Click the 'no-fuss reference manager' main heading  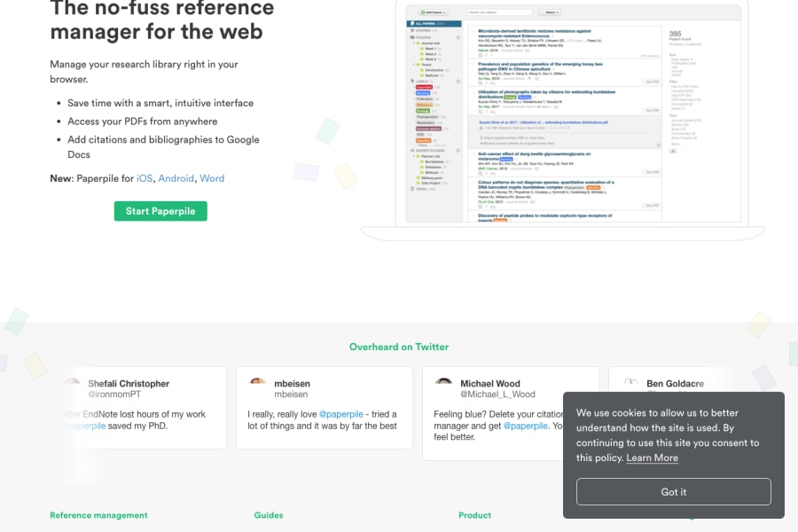click(162, 20)
